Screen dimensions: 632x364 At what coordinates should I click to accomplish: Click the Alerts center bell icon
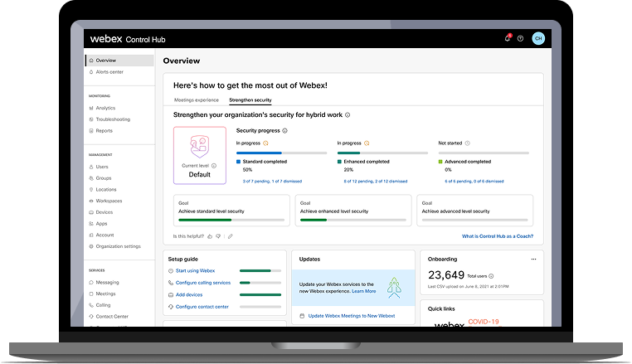click(x=91, y=72)
